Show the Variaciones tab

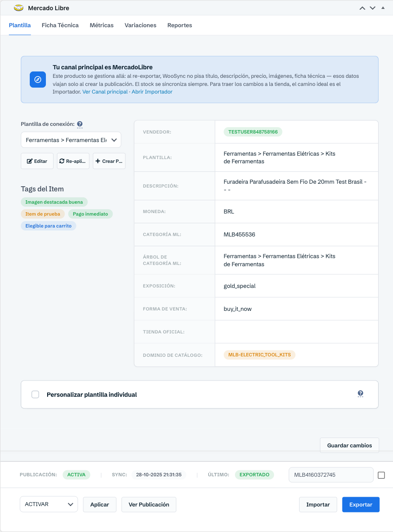click(x=141, y=25)
